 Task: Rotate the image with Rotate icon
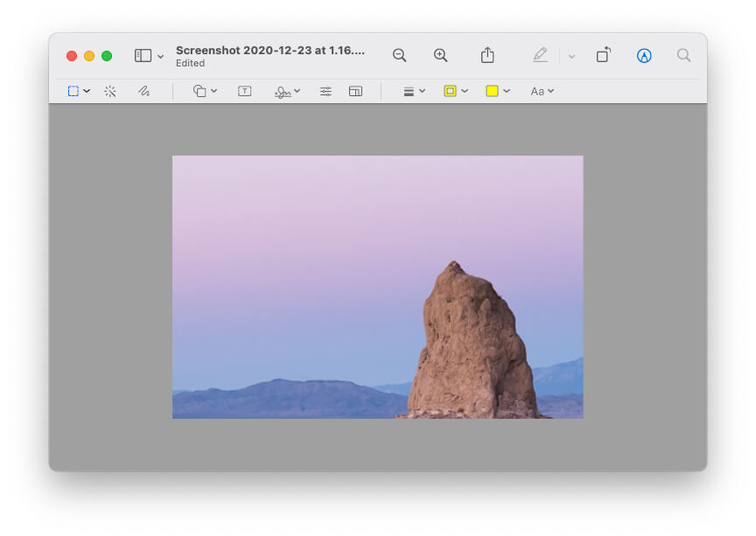603,55
